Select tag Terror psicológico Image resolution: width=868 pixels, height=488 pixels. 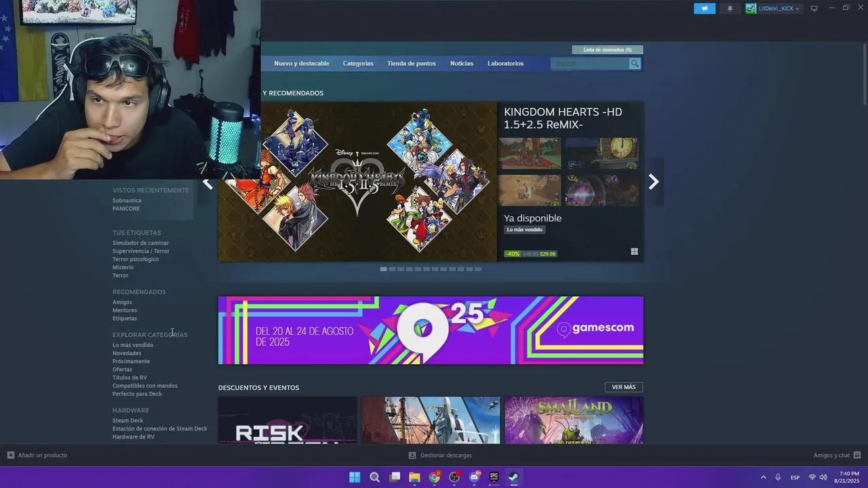(x=136, y=259)
